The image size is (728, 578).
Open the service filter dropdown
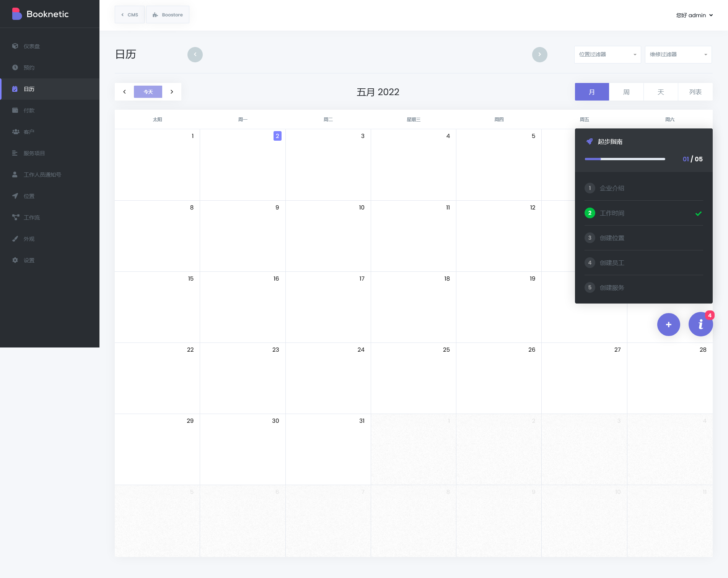678,55
